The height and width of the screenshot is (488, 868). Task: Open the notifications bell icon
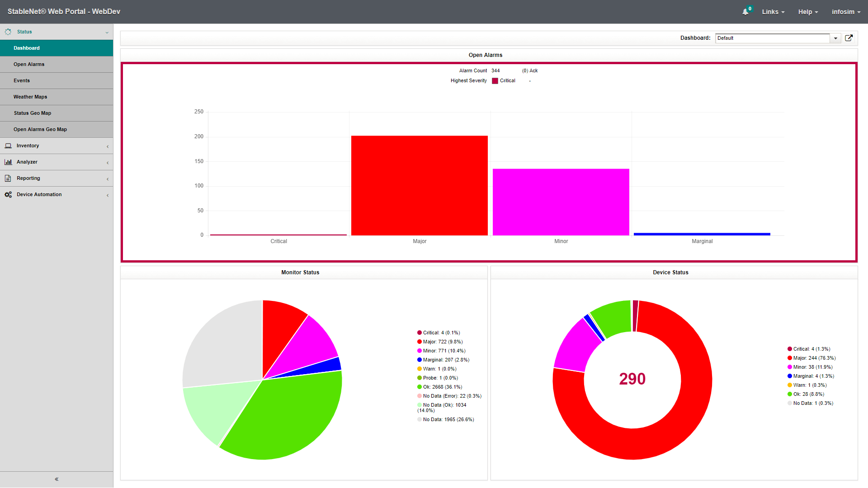click(745, 12)
